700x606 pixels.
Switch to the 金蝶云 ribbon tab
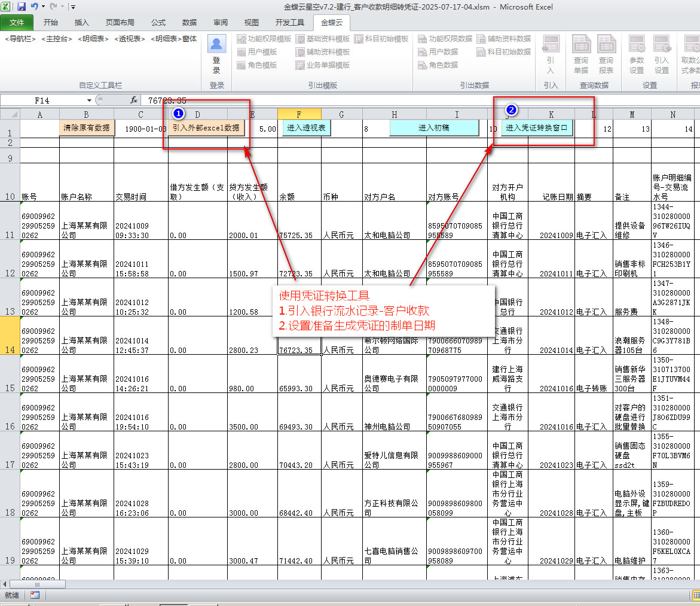point(332,22)
